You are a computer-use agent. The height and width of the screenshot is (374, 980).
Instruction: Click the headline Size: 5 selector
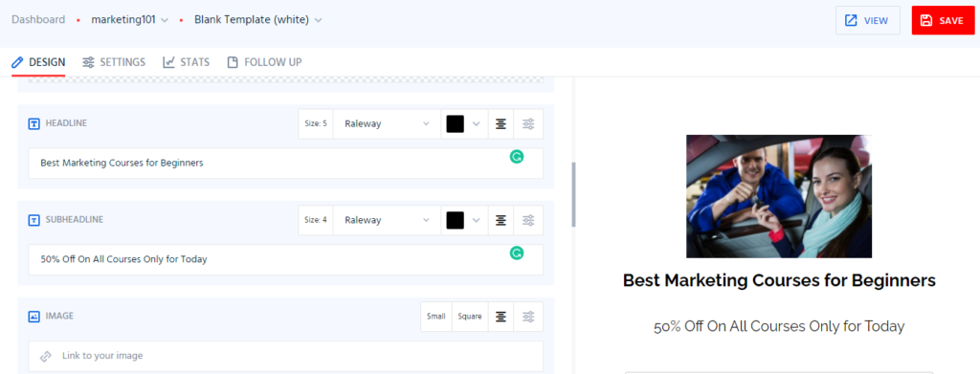tap(316, 123)
